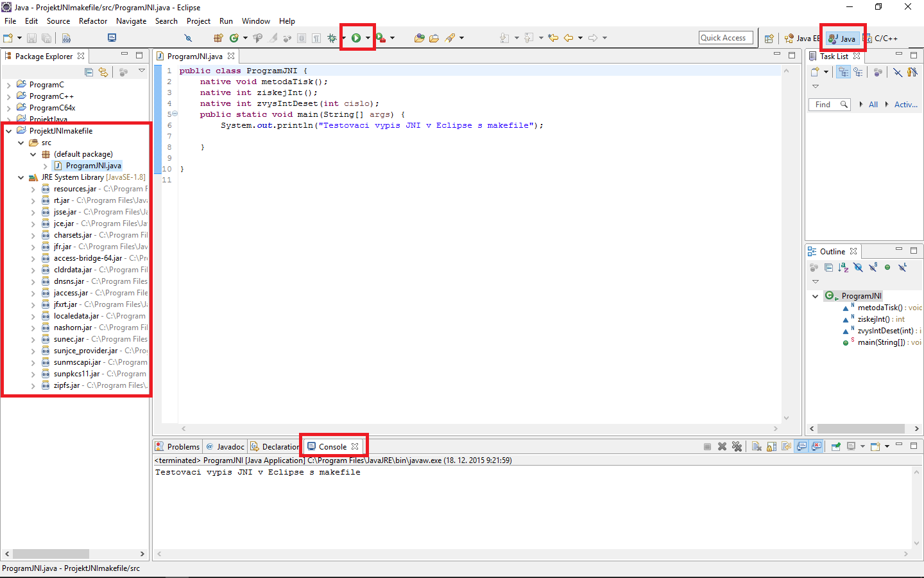Open the Run button dropdown arrow
The width and height of the screenshot is (924, 578).
(x=368, y=39)
